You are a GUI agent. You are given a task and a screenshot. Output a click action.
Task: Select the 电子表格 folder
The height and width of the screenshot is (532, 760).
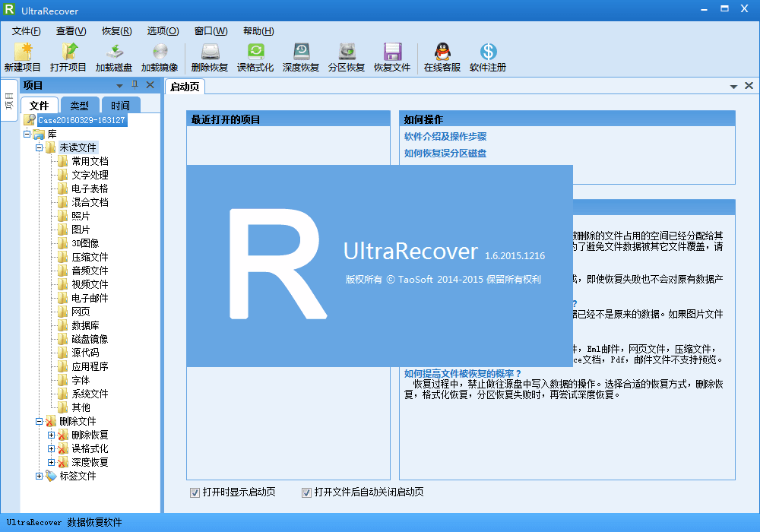tap(90, 188)
